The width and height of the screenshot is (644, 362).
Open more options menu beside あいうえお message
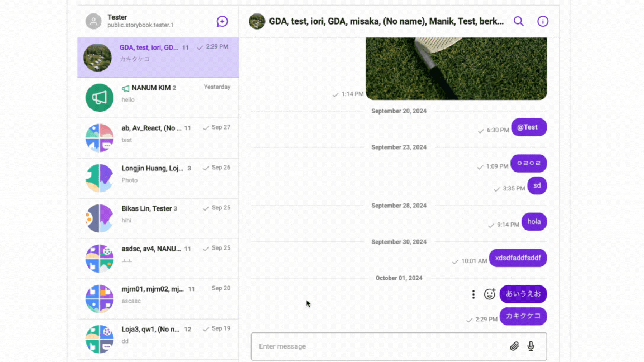coord(473,294)
